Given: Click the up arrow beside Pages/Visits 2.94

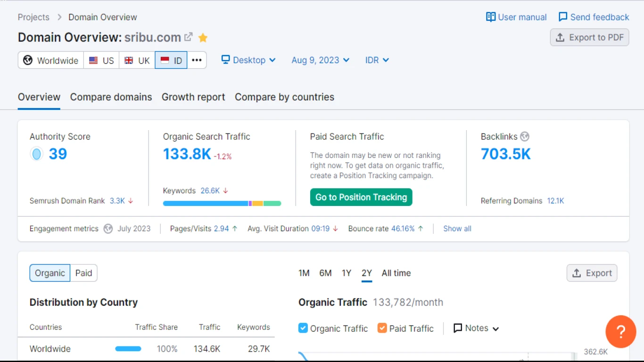Looking at the screenshot, I should (235, 229).
